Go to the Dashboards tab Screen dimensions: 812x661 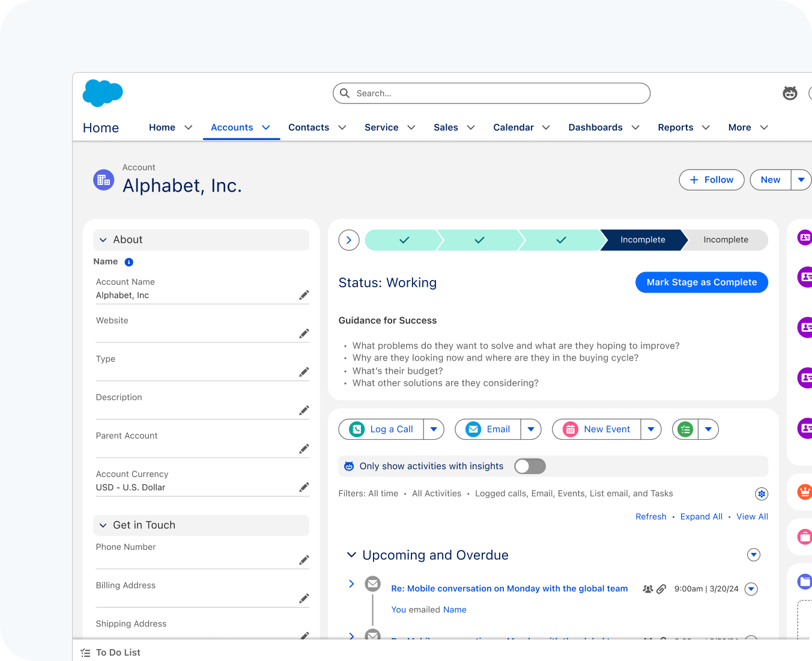coord(596,127)
